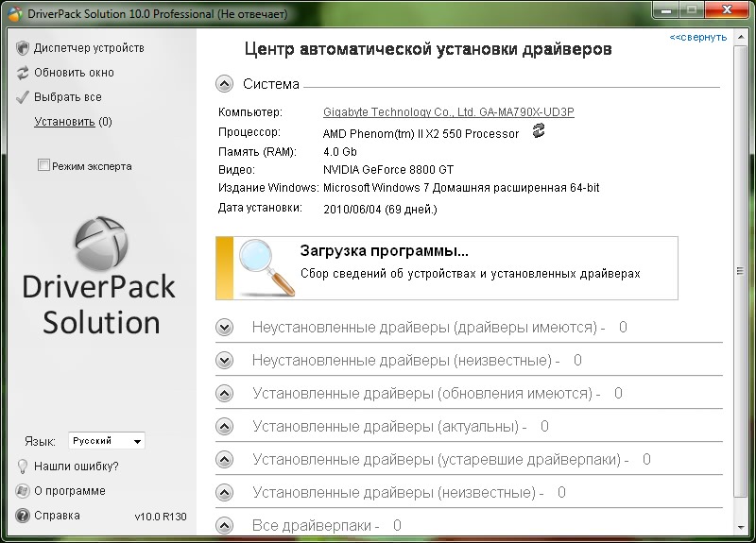This screenshot has height=543, width=756.
Task: Open Диспетчер устройств menu item
Action: click(x=89, y=48)
